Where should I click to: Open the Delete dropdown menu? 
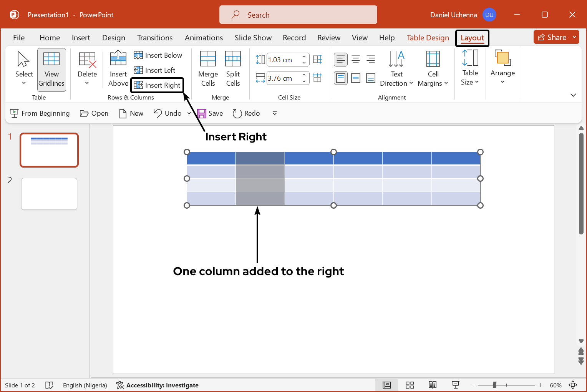coord(87,70)
